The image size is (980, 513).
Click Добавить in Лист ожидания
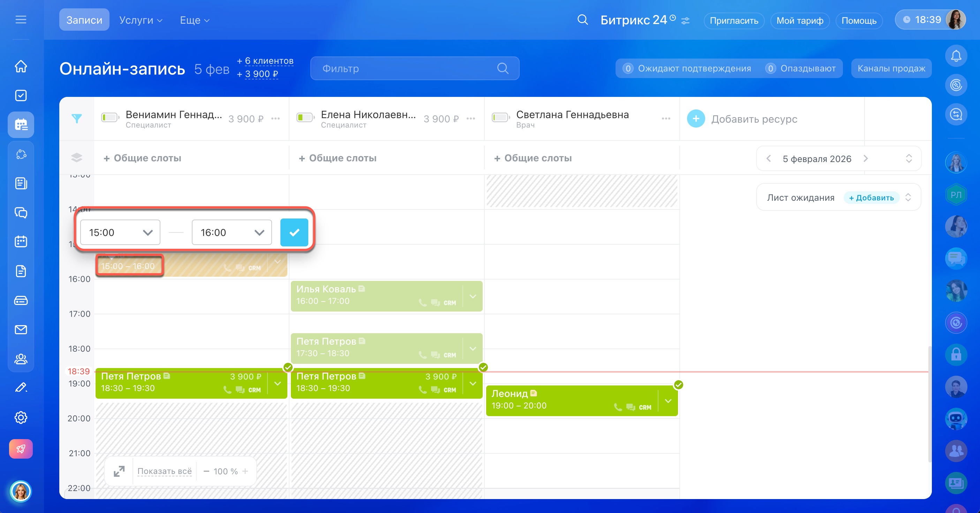[871, 198]
